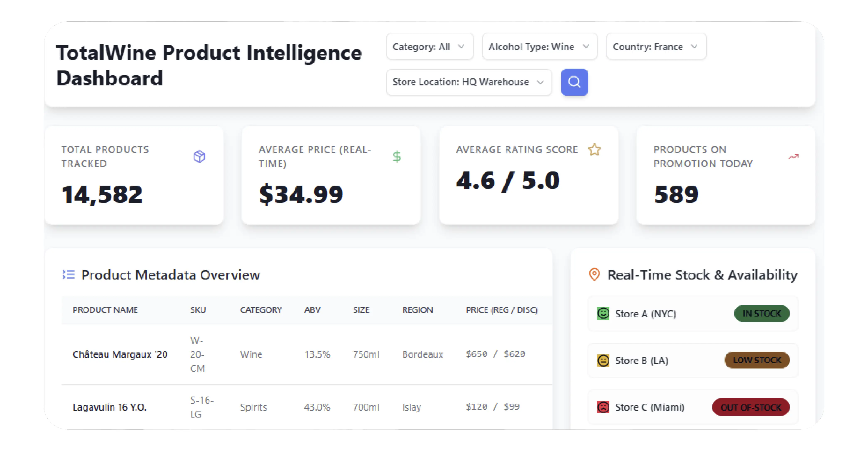Click the yellow neutral face for Store B
This screenshot has height=451, width=868.
coord(603,360)
